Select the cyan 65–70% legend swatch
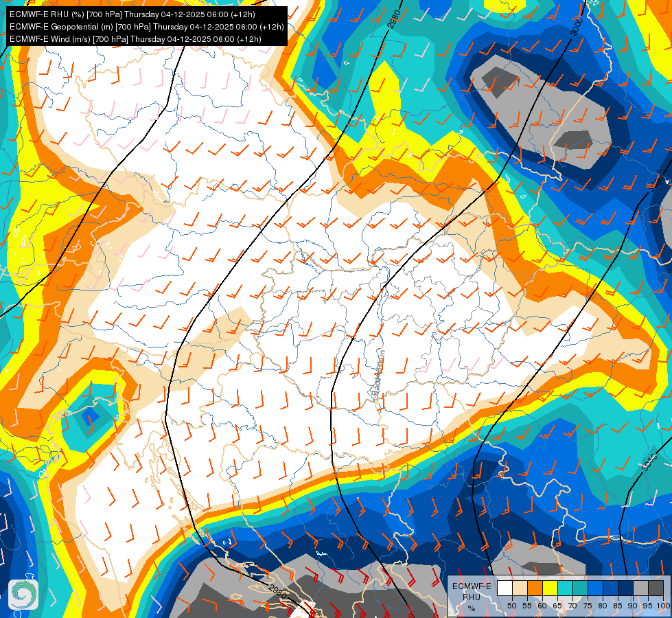672x618 pixels. pyautogui.click(x=566, y=588)
